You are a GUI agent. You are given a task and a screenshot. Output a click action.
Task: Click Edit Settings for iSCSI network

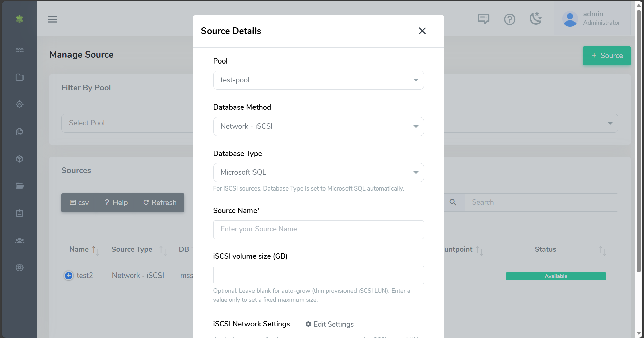coord(329,324)
